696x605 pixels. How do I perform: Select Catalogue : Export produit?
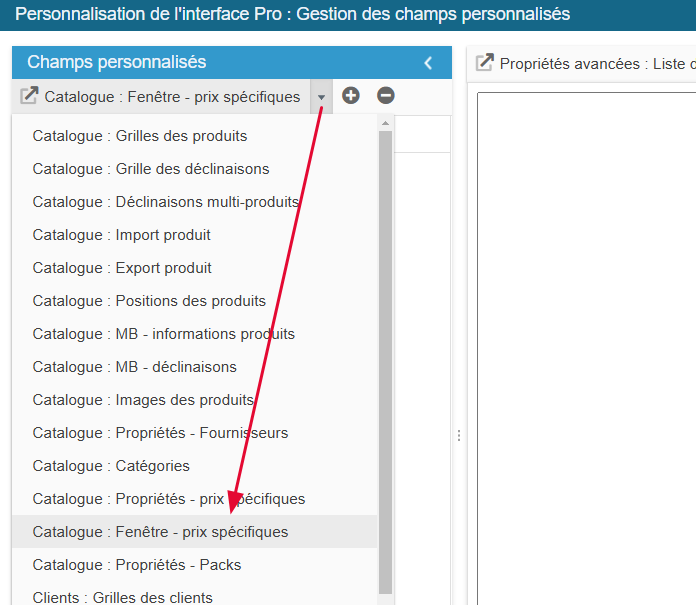click(x=122, y=268)
